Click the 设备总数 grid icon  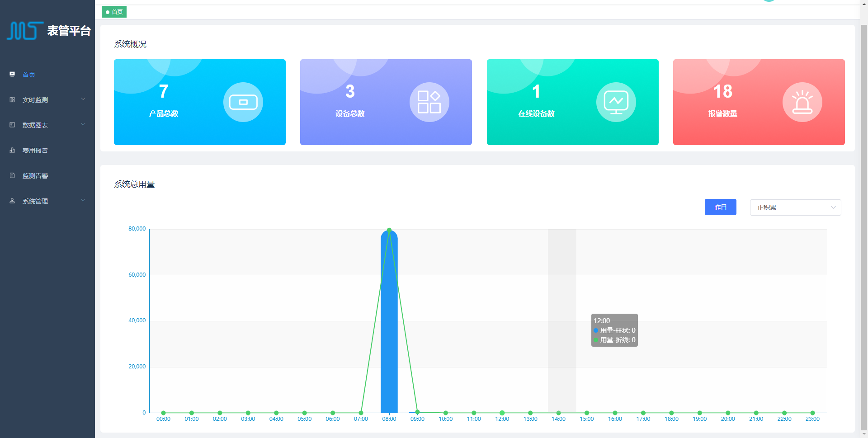(x=429, y=102)
